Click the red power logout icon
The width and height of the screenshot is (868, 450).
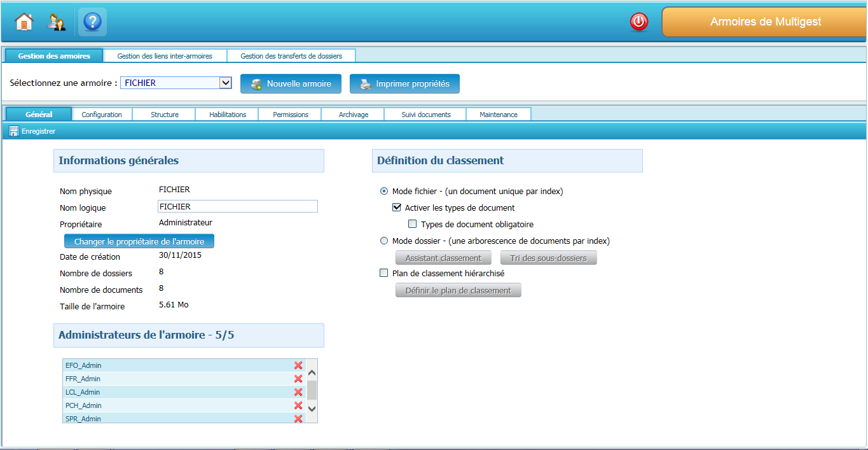pyautogui.click(x=638, y=22)
